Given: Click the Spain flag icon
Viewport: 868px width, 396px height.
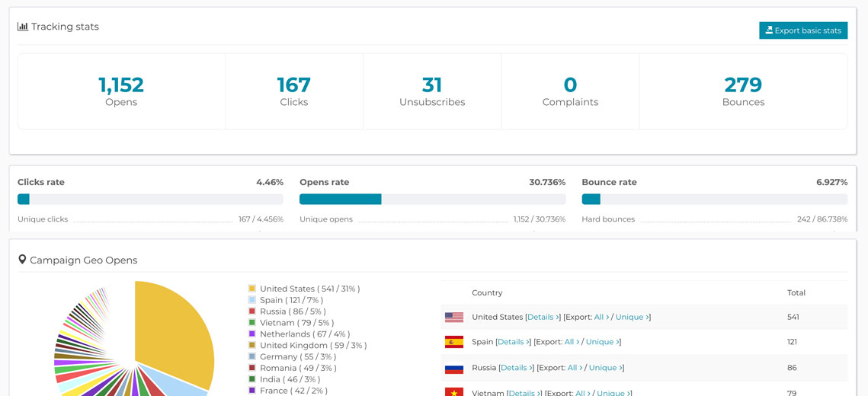Looking at the screenshot, I should point(454,342).
